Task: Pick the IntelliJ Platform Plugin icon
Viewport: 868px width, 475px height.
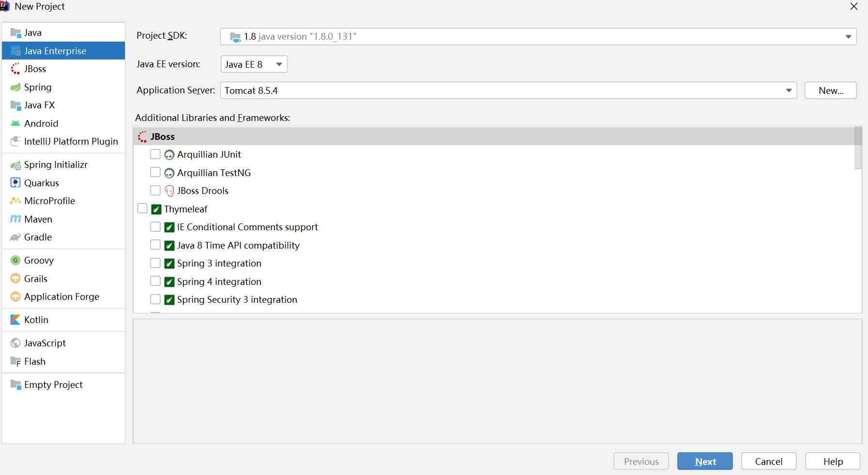Action: (x=15, y=142)
